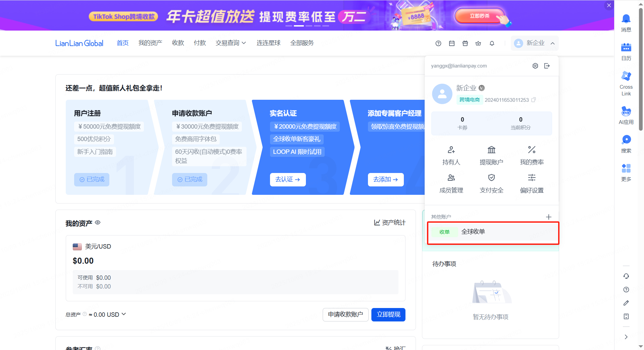Open 搜索 search in the right sidebar
This screenshot has height=350, width=644.
coord(626,144)
